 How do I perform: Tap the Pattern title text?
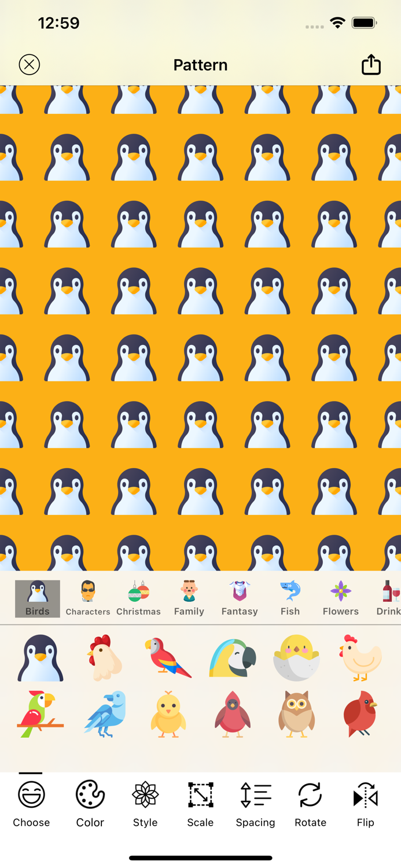click(x=200, y=65)
